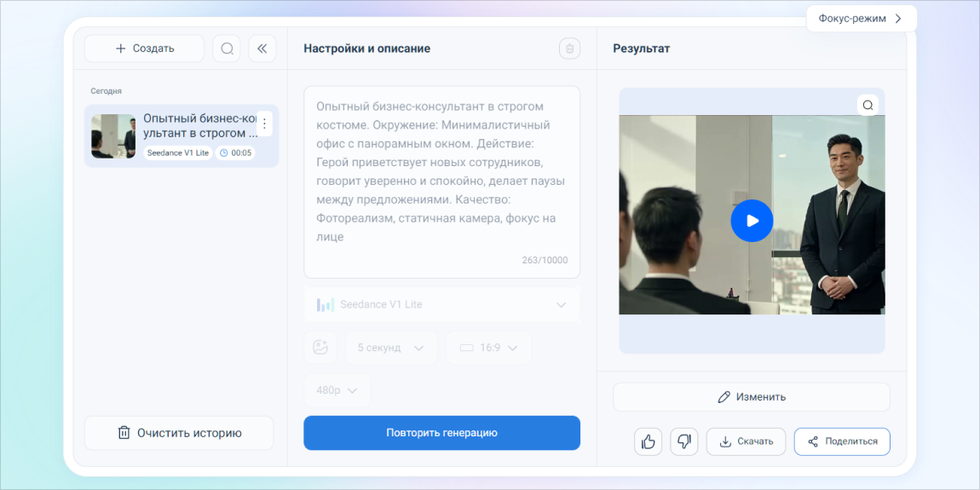Open Фокус-режим toggle button
Screen dimensions: 980x490
click(862, 18)
